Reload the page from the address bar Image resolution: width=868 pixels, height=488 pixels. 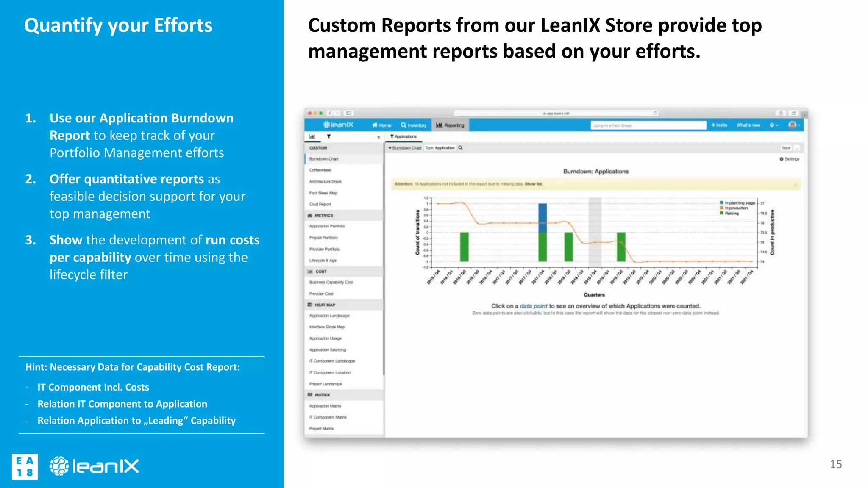click(x=655, y=113)
